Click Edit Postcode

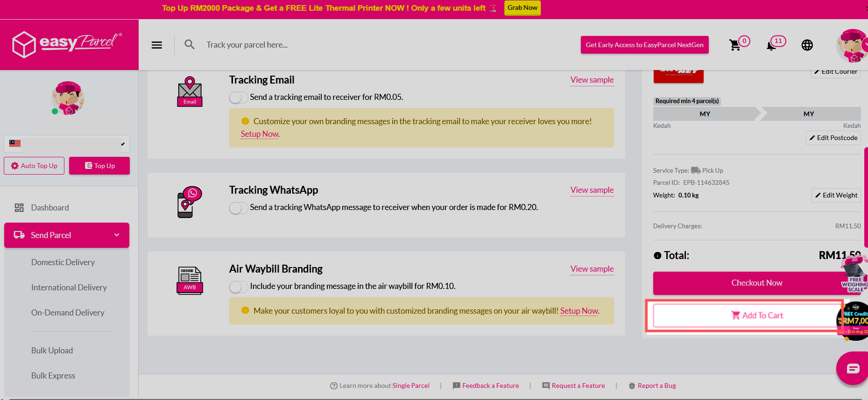coord(833,138)
